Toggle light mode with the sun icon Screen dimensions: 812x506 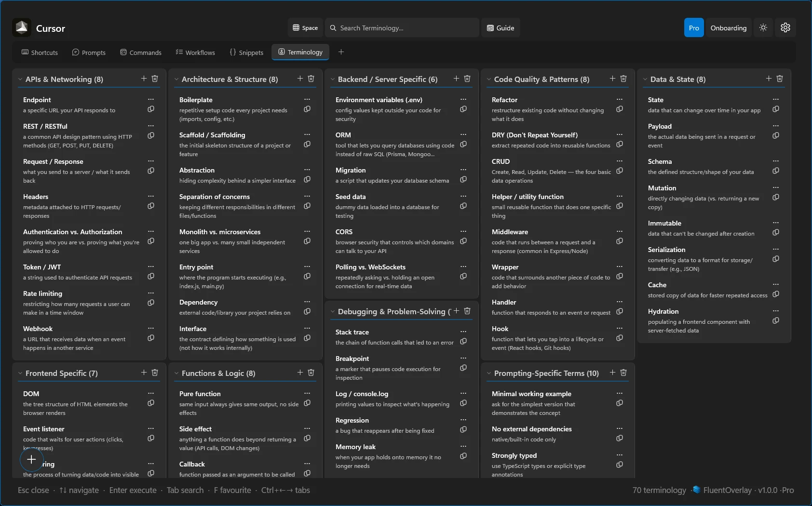point(763,27)
